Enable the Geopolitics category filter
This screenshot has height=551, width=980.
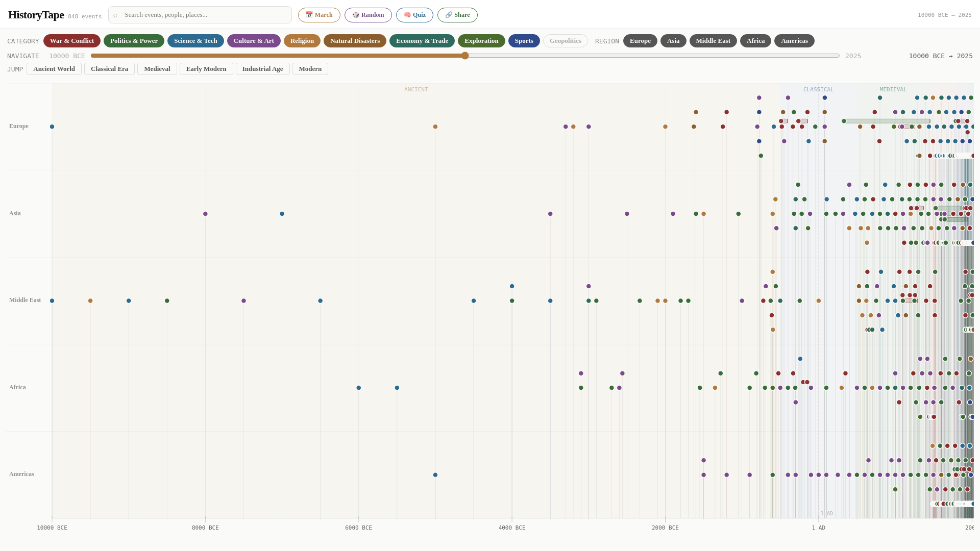click(566, 41)
